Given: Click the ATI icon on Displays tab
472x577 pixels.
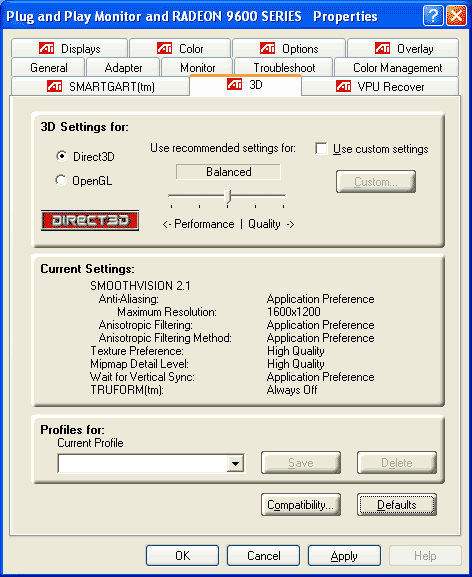Looking at the screenshot, I should pyautogui.click(x=46, y=48).
